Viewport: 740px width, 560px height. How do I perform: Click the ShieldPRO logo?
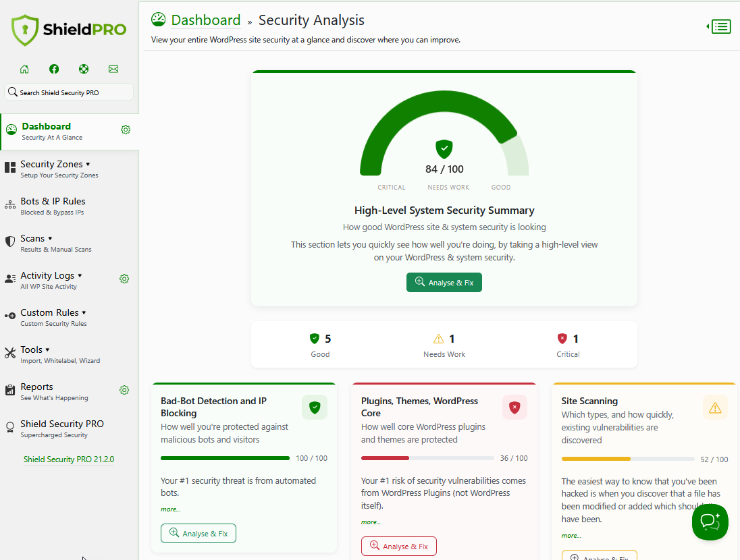[69, 30]
